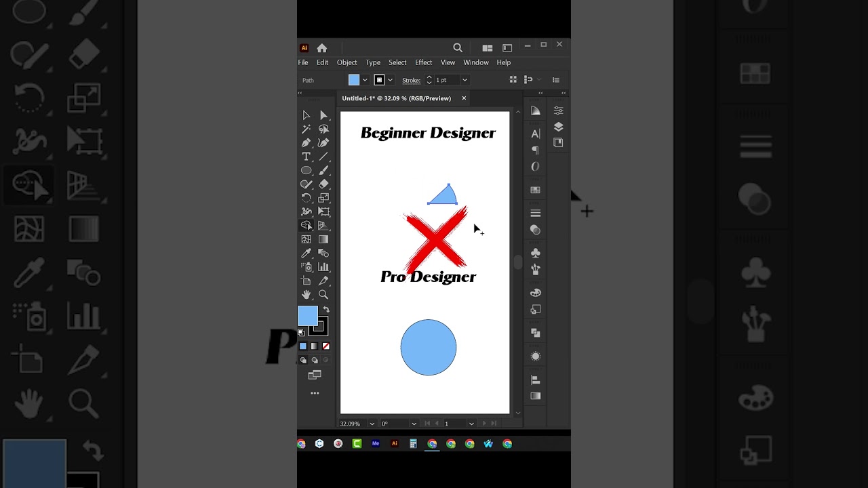The width and height of the screenshot is (868, 488).
Task: Enable Draw Behind mode
Action: (314, 361)
